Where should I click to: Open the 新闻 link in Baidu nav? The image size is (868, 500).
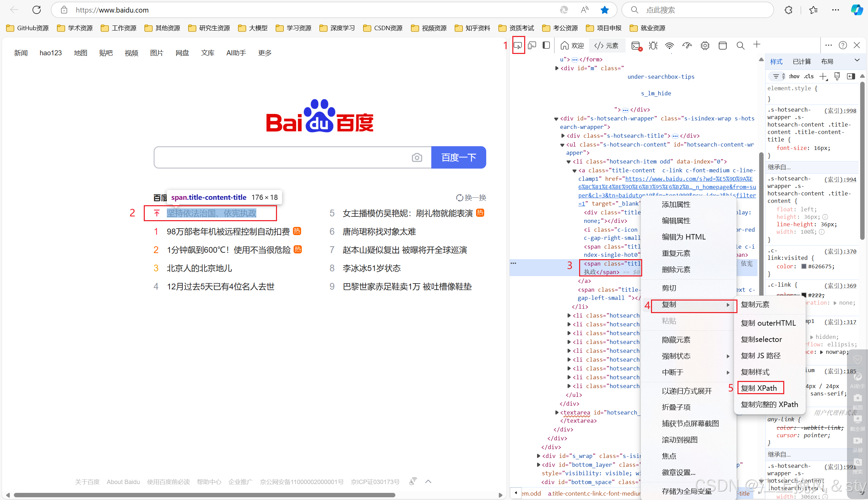(x=21, y=53)
